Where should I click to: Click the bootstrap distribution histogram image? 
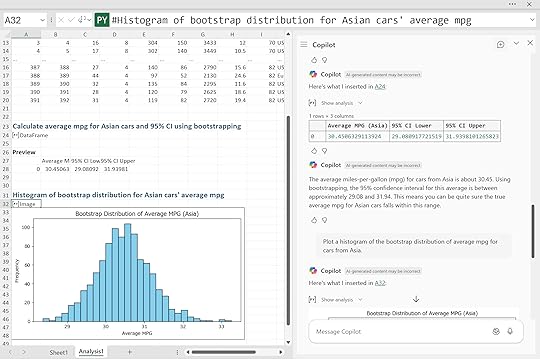128,274
